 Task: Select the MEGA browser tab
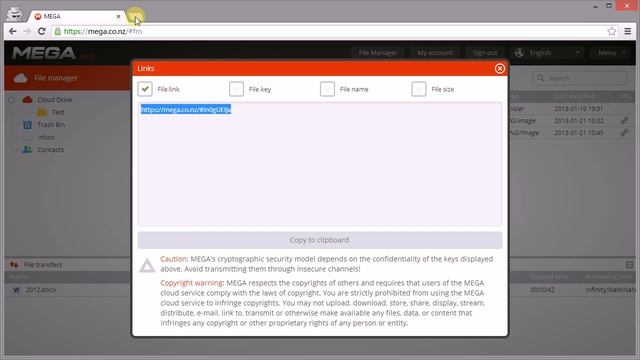(x=76, y=16)
